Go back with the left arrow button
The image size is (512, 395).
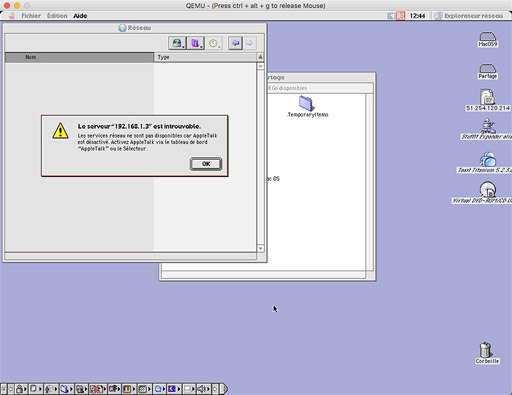[x=235, y=43]
